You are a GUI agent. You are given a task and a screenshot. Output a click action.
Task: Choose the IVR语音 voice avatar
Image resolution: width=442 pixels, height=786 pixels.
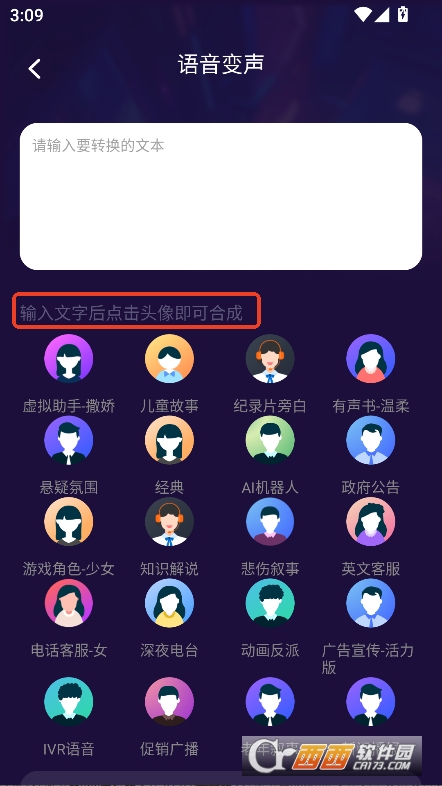[69, 701]
